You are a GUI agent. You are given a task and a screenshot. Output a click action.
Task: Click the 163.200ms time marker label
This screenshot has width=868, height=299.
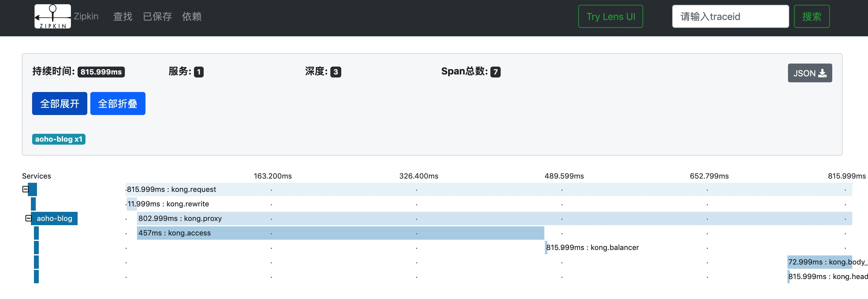pyautogui.click(x=272, y=176)
